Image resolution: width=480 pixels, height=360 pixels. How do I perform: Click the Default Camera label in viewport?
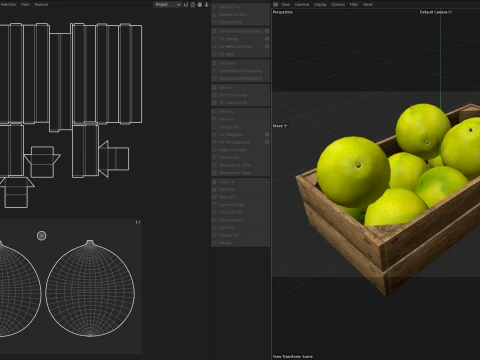click(435, 12)
